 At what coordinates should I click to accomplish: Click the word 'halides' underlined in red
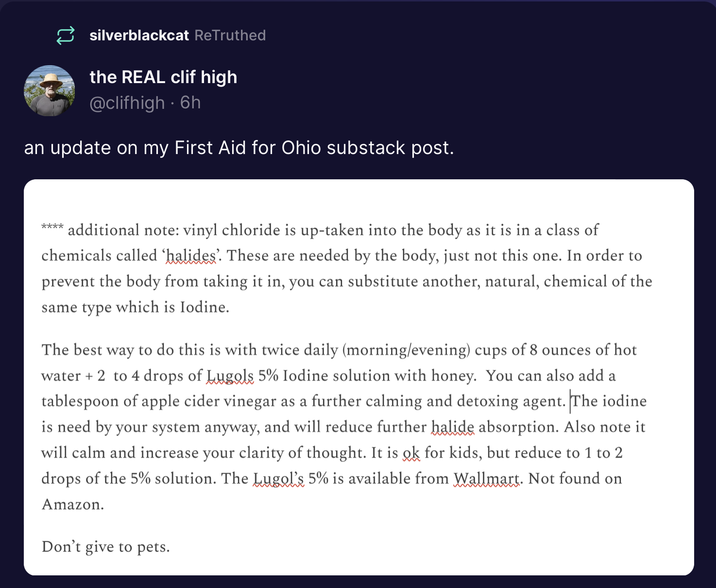coord(191,256)
